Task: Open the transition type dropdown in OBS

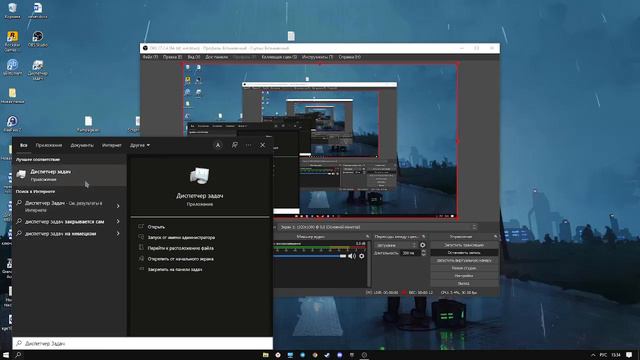Action: [x=396, y=245]
